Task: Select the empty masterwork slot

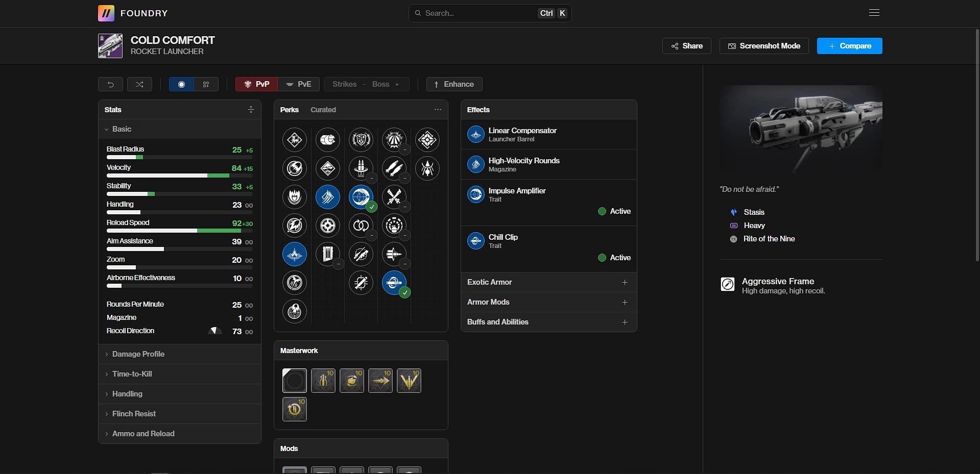Action: click(295, 381)
